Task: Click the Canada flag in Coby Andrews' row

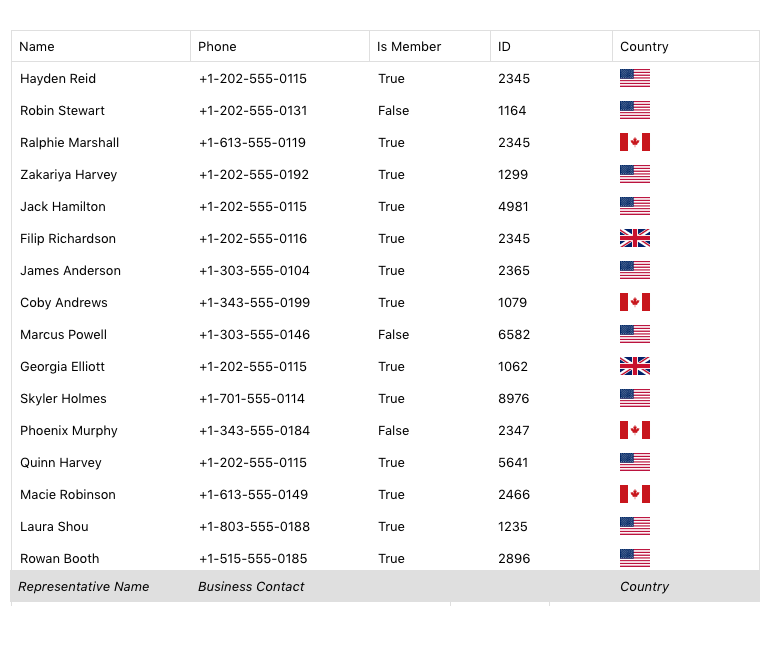Action: 635,302
